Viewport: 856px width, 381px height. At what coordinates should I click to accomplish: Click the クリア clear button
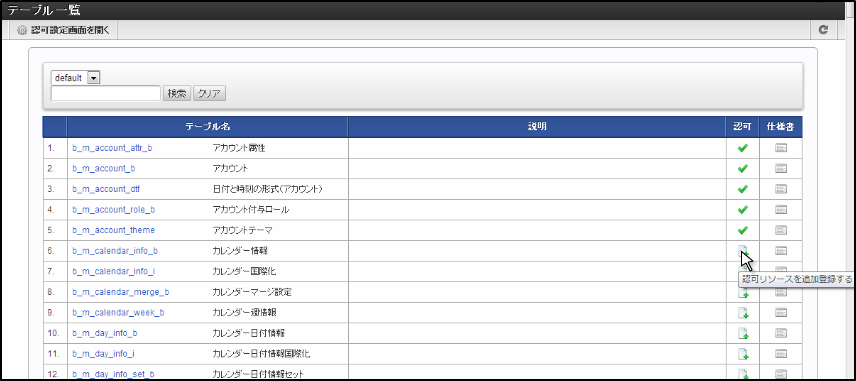coord(209,93)
